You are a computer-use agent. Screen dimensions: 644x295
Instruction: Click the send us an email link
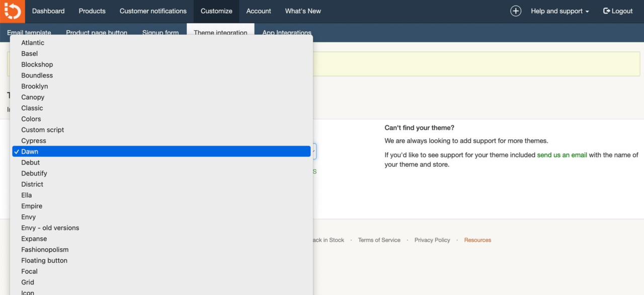(x=562, y=155)
